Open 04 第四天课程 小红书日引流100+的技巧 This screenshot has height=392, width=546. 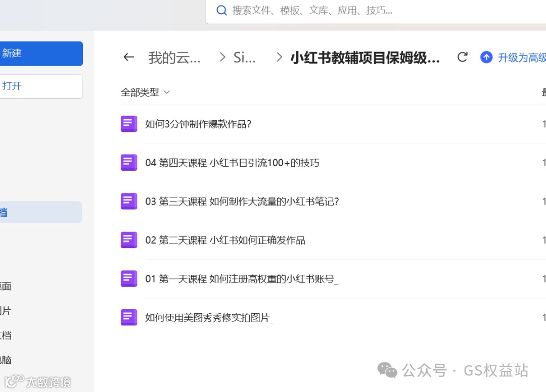(232, 163)
